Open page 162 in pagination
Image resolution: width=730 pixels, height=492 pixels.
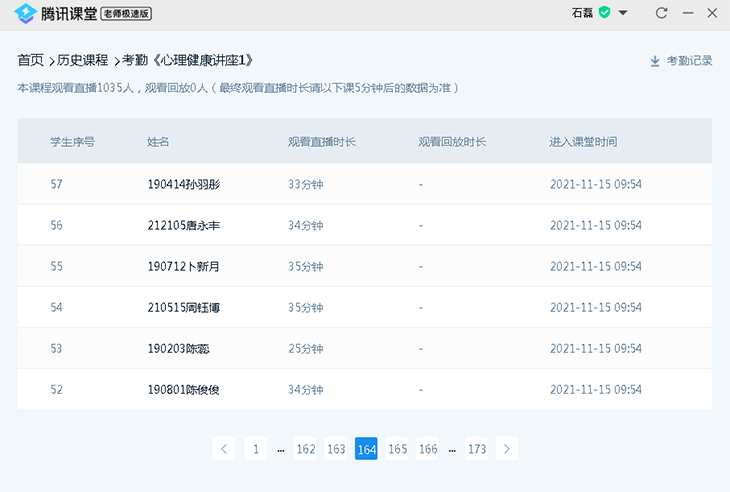pos(305,449)
